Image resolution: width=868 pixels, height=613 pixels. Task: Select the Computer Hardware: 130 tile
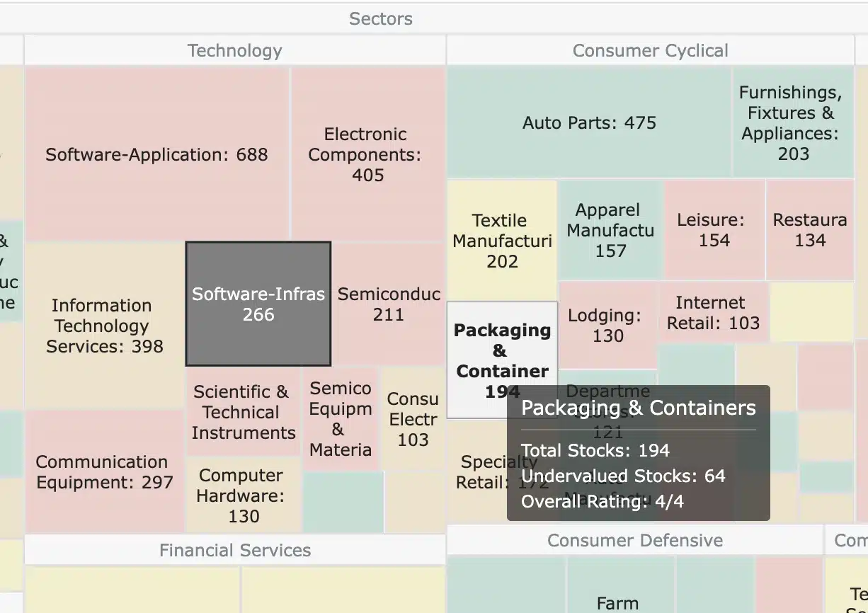tap(243, 495)
